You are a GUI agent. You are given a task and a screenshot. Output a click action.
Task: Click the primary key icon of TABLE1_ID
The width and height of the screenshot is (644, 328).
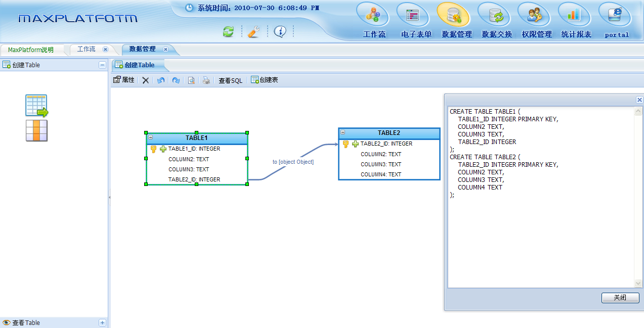[154, 149]
